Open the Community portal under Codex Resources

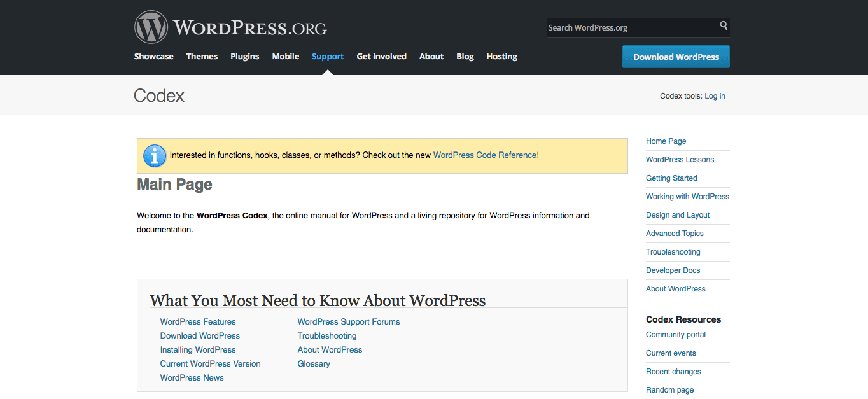coord(675,334)
